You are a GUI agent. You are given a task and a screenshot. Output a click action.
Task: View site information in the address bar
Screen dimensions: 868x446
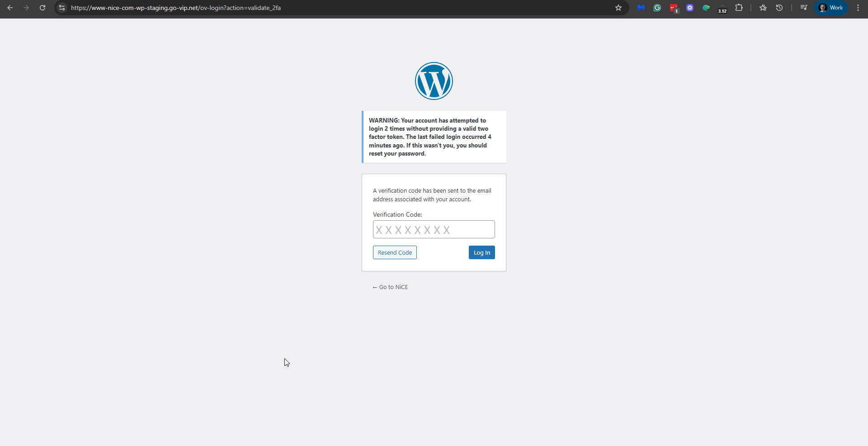click(x=62, y=8)
